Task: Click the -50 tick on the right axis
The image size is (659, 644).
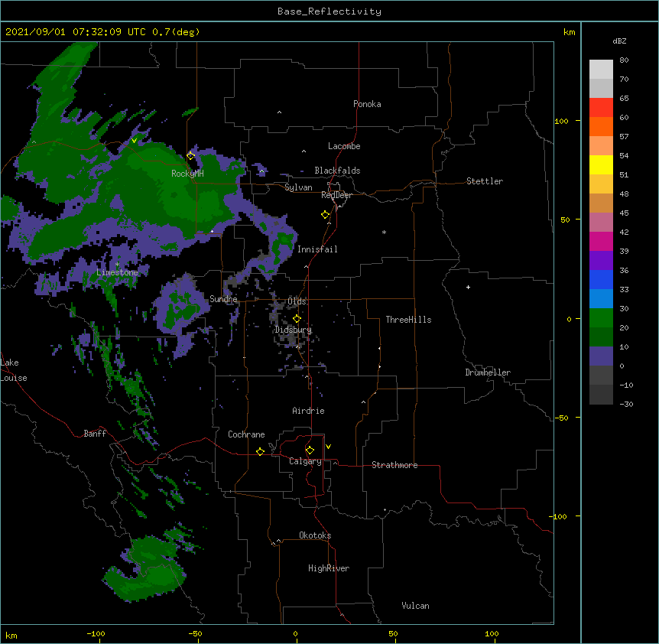Action: click(x=561, y=418)
